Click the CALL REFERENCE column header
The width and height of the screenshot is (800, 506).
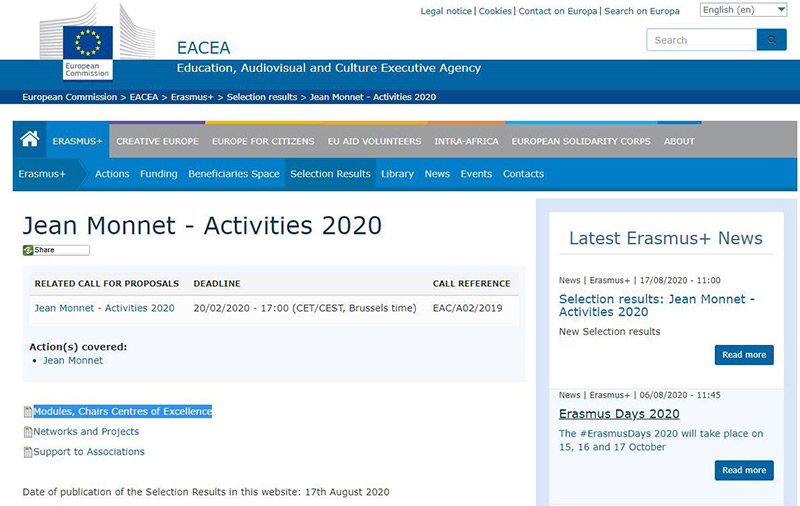pos(471,284)
